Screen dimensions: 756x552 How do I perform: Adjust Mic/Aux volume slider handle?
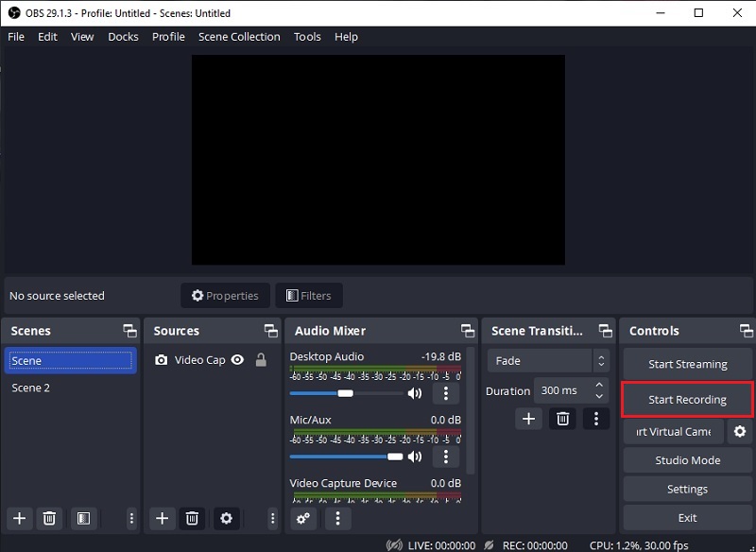(x=395, y=457)
